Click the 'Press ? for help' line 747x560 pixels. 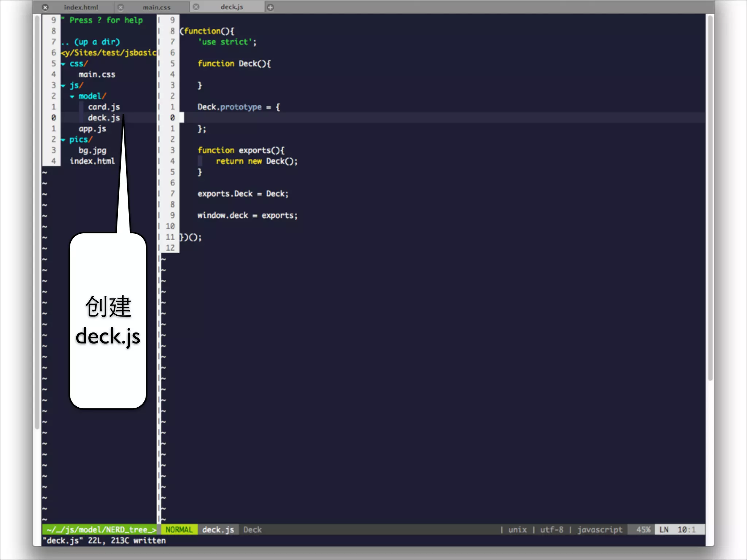(x=102, y=20)
